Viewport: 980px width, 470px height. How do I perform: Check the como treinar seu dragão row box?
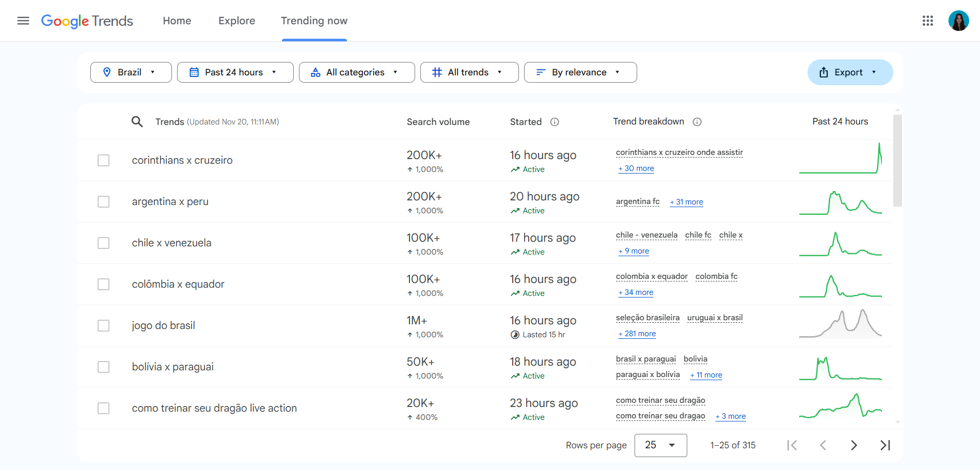click(x=104, y=408)
